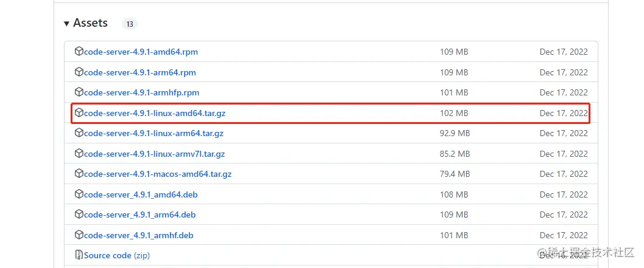Screen dimensions: 644x268
Task: Download code-server-4.9.1-linux-arm64.tar.gz
Action: tap(154, 133)
